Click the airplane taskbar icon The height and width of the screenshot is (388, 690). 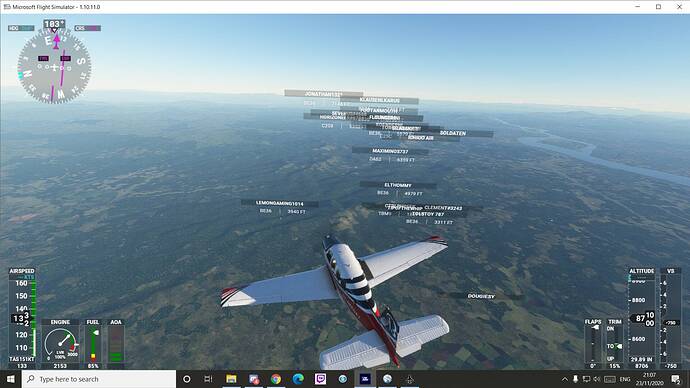tap(410, 379)
